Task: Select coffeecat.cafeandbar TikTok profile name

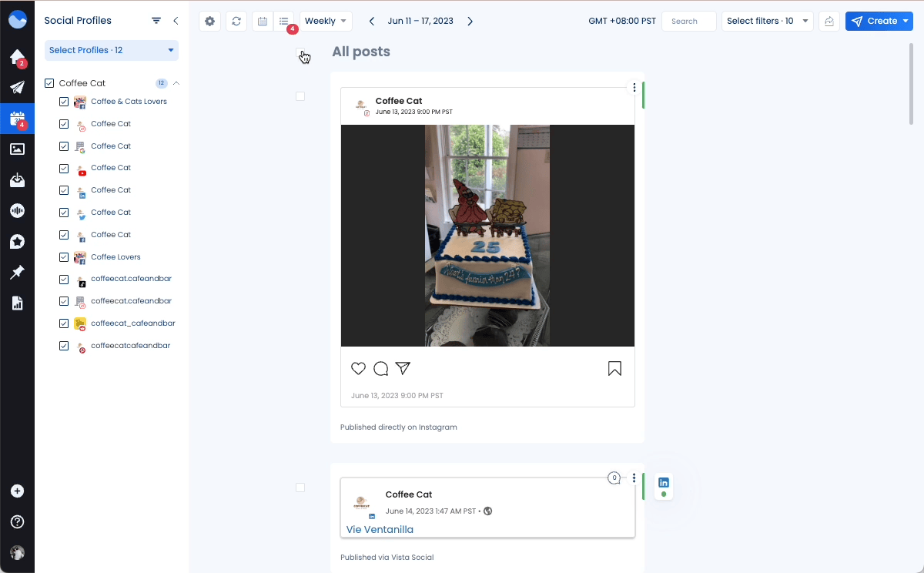Action: (131, 279)
